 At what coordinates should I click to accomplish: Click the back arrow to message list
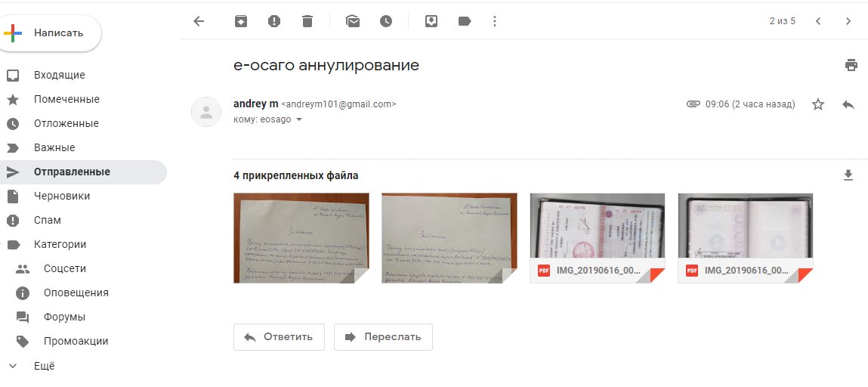[x=199, y=21]
